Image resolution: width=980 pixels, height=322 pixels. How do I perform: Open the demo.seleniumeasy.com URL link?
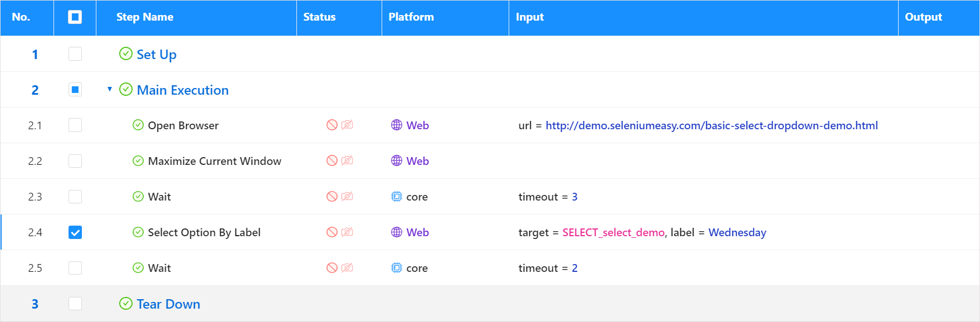(x=711, y=125)
